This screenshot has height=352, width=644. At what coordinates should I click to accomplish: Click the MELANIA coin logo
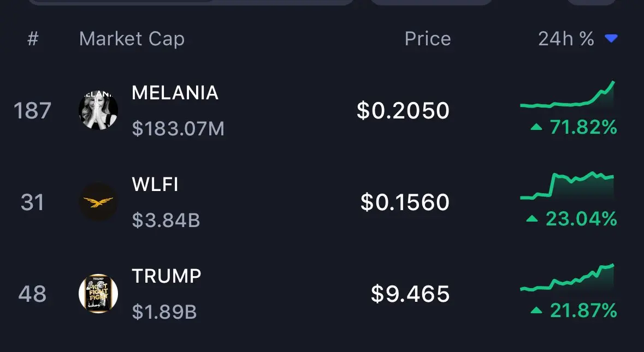pos(98,111)
